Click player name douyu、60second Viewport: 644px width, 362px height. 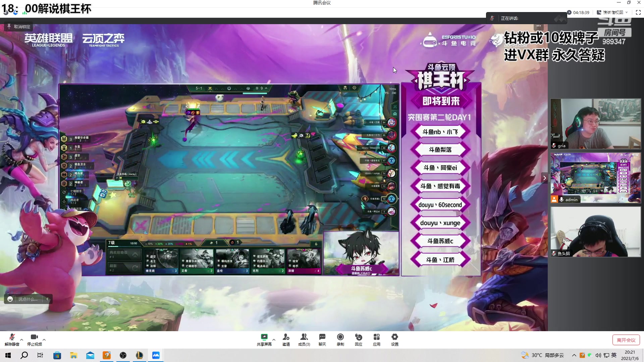point(440,205)
